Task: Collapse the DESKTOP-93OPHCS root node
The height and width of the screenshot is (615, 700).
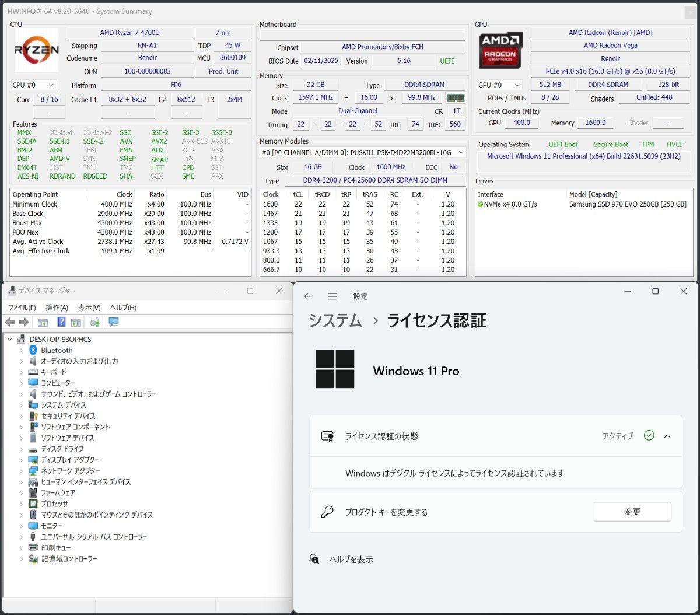Action: (x=10, y=339)
